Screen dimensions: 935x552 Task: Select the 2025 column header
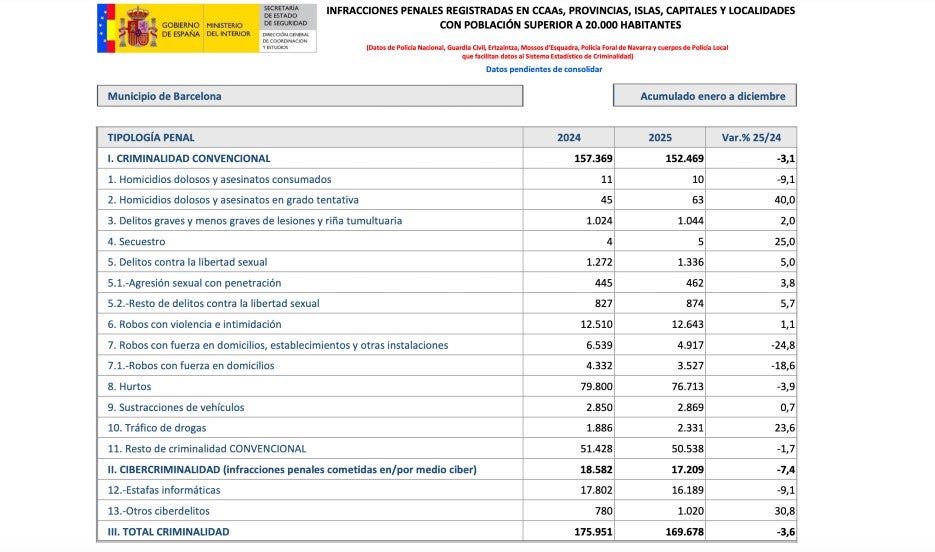click(x=659, y=138)
